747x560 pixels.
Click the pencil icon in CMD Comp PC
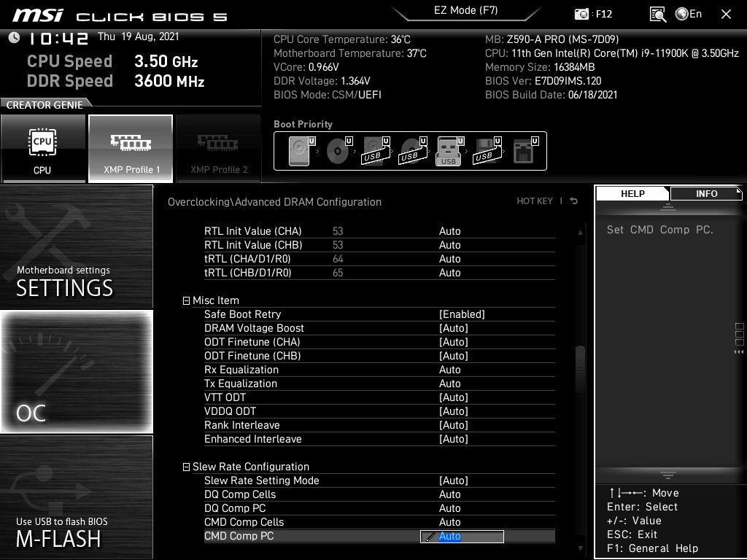click(x=430, y=537)
